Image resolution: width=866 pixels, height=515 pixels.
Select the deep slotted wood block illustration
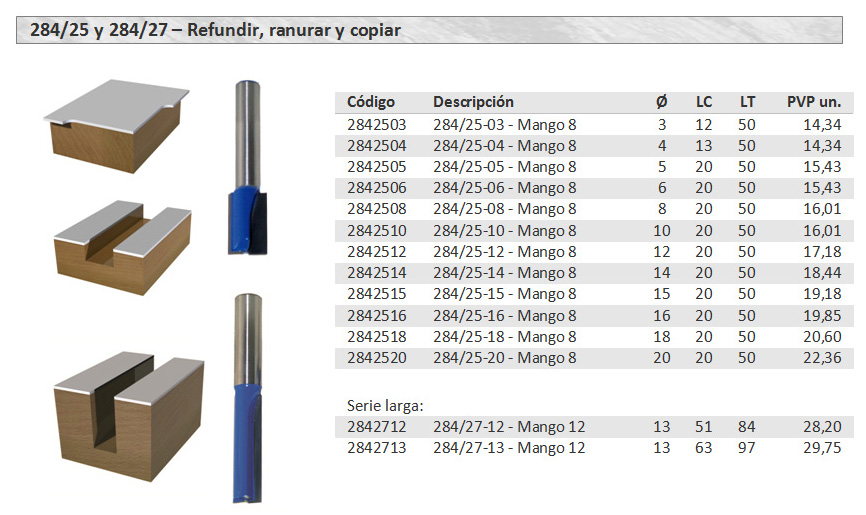[x=120, y=407]
